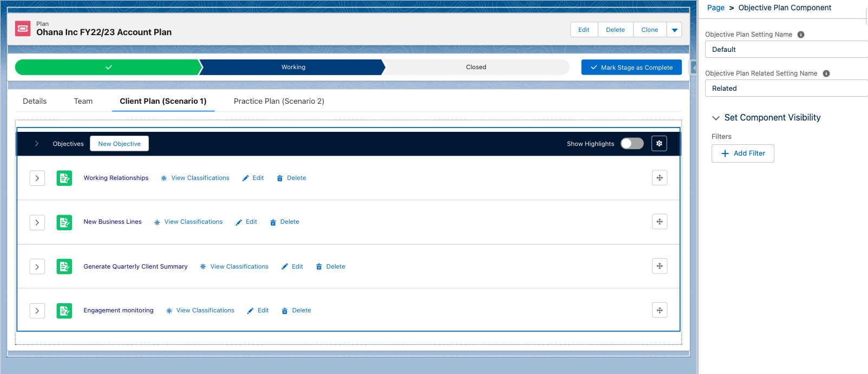Edit the Engagement monitoring objective
Viewport: 868px width, 374px height.
[x=258, y=310]
